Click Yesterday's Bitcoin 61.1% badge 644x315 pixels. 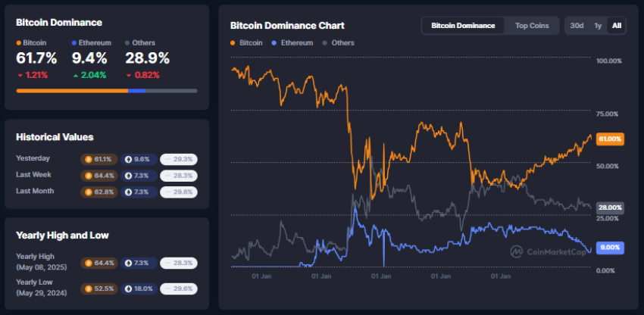coord(98,159)
